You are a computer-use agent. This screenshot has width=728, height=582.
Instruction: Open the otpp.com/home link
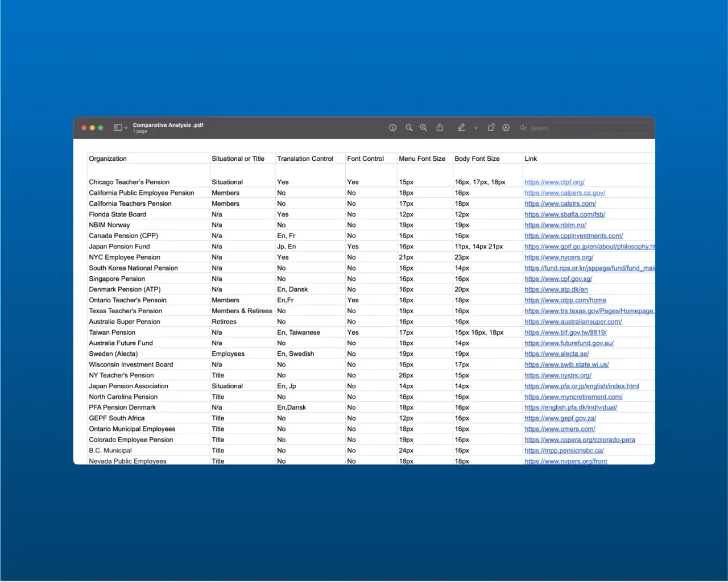pyautogui.click(x=565, y=301)
